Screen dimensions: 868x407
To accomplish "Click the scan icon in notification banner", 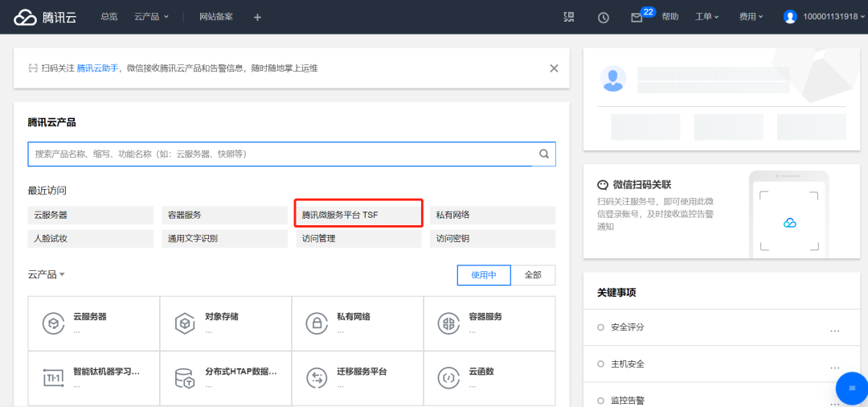I will pyautogui.click(x=33, y=68).
